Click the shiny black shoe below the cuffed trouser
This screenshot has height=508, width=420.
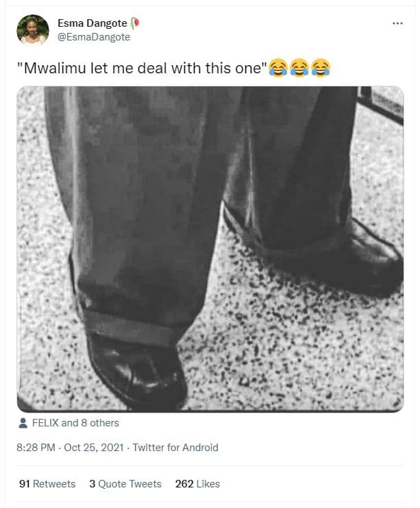tap(138, 371)
